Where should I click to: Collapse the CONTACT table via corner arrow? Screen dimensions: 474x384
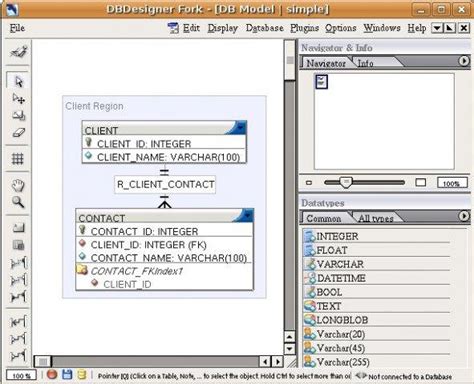247,215
